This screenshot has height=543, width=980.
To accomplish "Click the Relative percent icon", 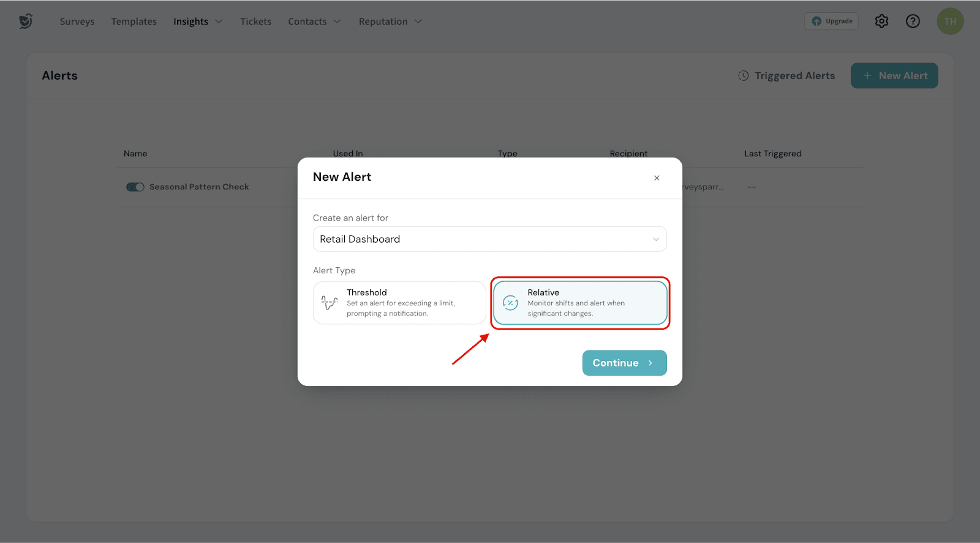I will [510, 303].
